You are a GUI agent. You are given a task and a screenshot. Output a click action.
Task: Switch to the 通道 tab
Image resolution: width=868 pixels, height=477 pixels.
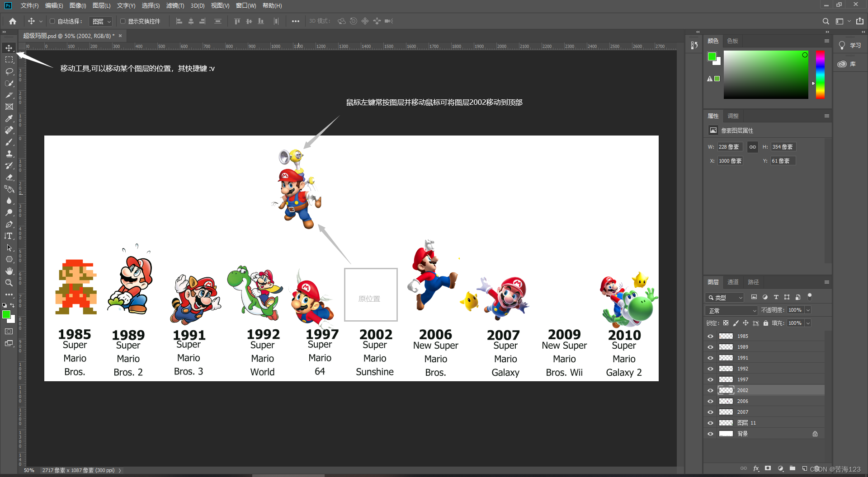click(733, 282)
